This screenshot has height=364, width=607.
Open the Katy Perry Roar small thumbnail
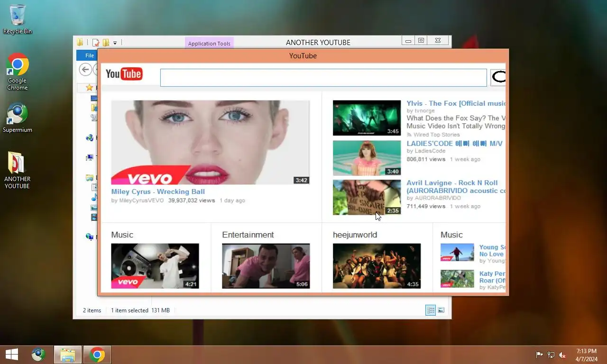(457, 279)
